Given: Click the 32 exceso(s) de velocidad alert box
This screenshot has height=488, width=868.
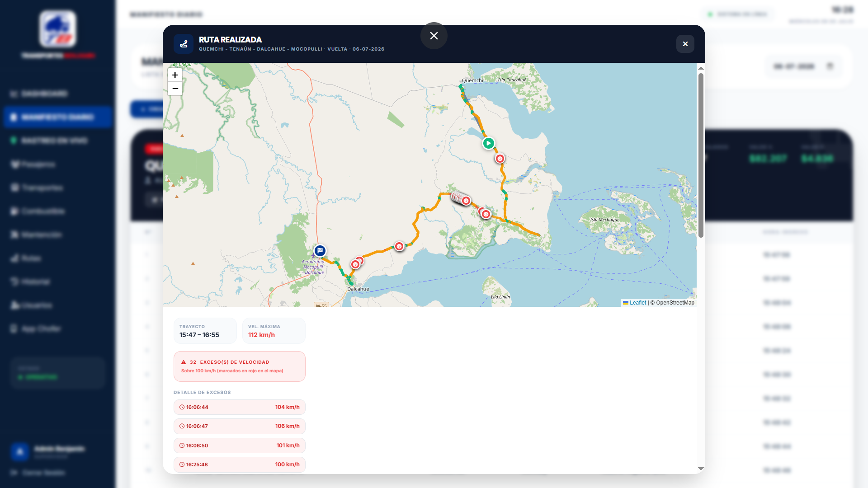Looking at the screenshot, I should pyautogui.click(x=240, y=366).
